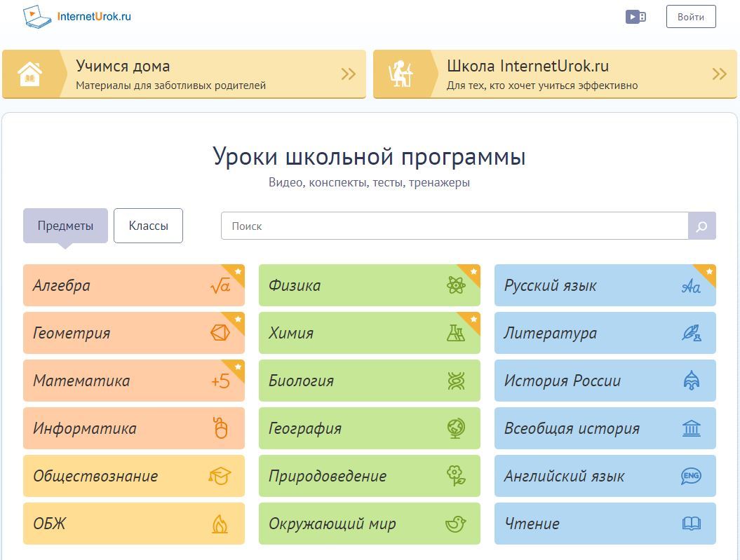Viewport: 740px width, 560px height.
Task: Click the DNA icon on Биология
Action: [456, 381]
